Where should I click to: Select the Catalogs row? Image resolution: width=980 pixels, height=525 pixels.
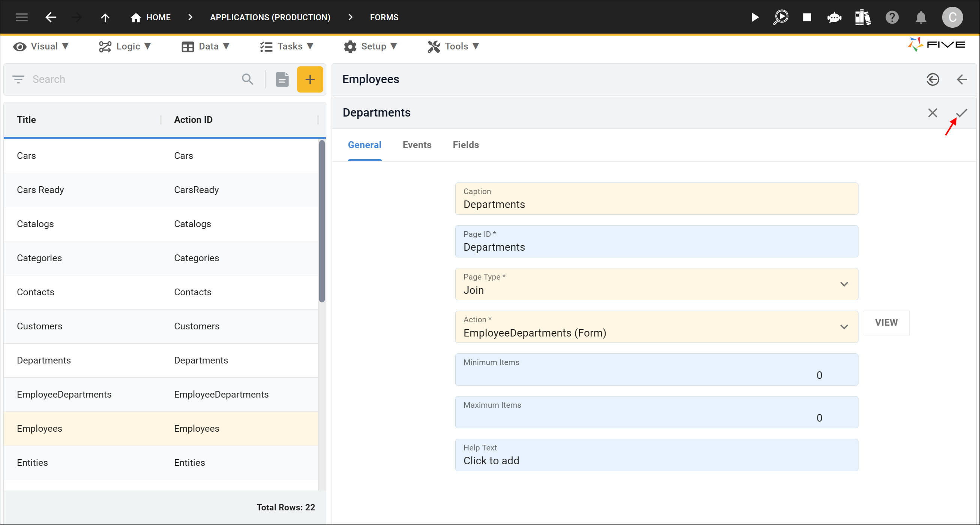tap(161, 224)
